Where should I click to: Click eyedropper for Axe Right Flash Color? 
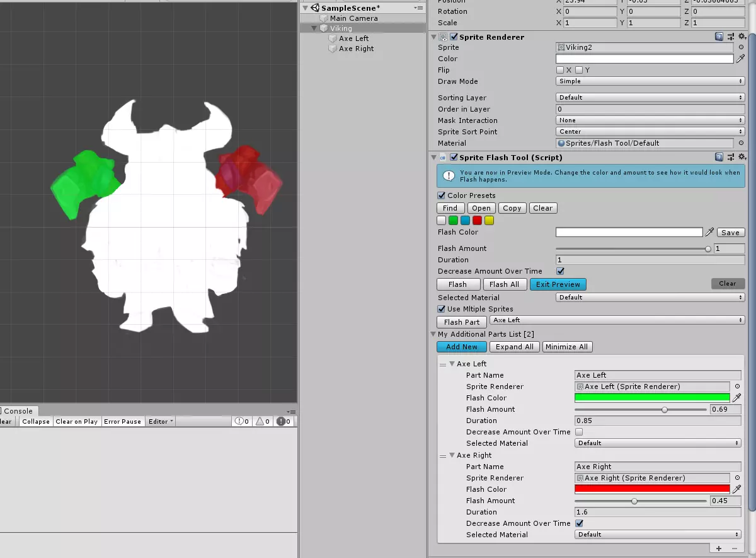coord(736,489)
